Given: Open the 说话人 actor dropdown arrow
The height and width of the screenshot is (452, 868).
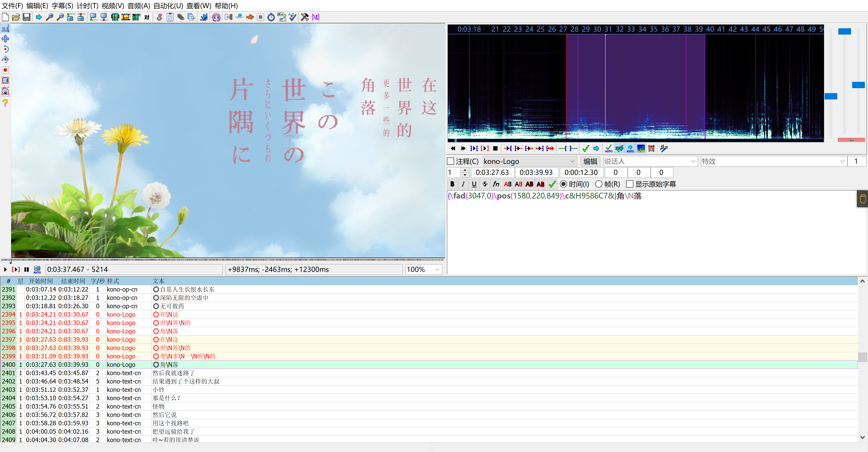Looking at the screenshot, I should 693,162.
